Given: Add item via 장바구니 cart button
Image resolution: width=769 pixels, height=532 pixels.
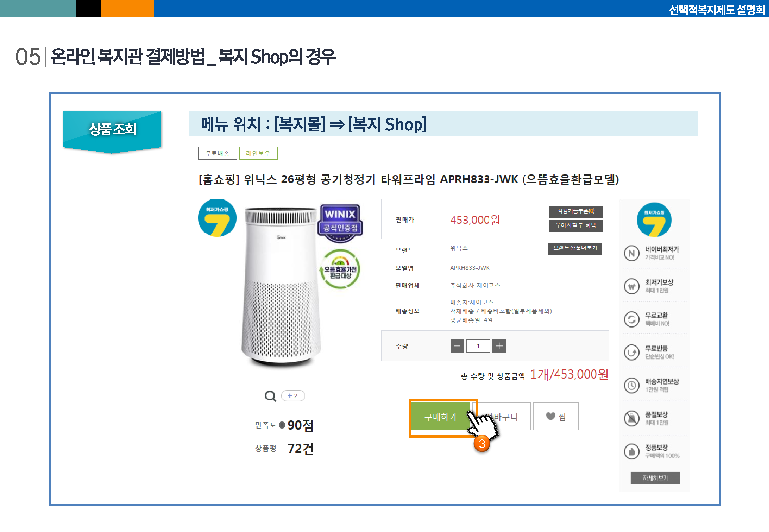Looking at the screenshot, I should point(502,417).
